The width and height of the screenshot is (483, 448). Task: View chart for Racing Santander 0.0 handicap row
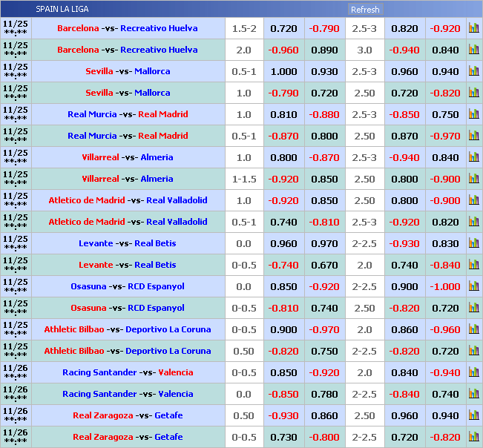pos(473,395)
